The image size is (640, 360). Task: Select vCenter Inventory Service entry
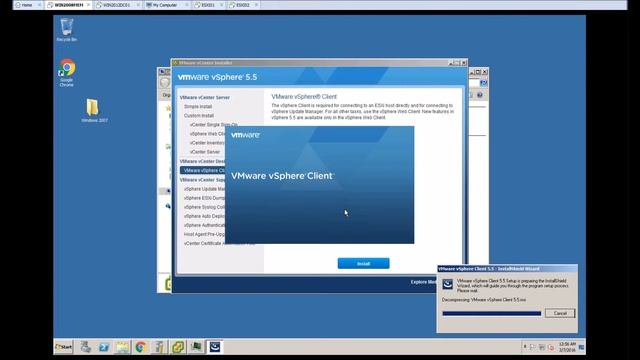pos(207,143)
